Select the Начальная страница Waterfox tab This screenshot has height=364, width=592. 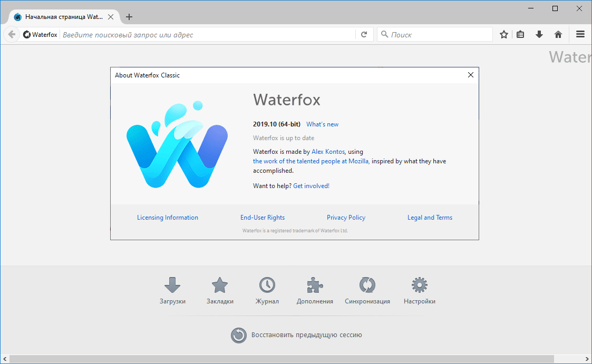63,17
